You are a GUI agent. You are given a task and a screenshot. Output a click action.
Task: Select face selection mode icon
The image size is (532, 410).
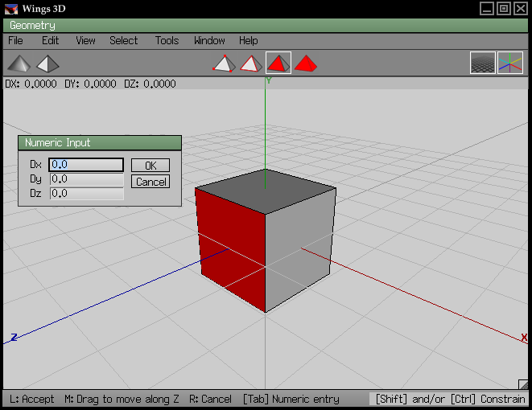coord(278,63)
